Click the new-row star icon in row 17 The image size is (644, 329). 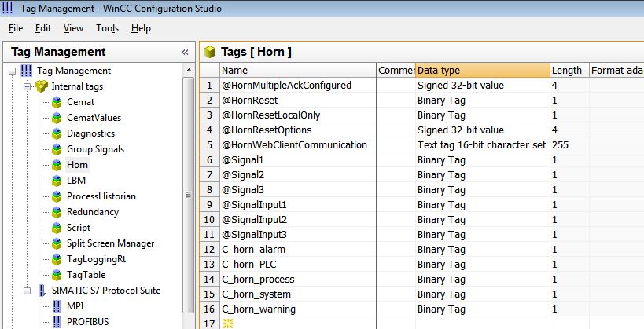227,324
